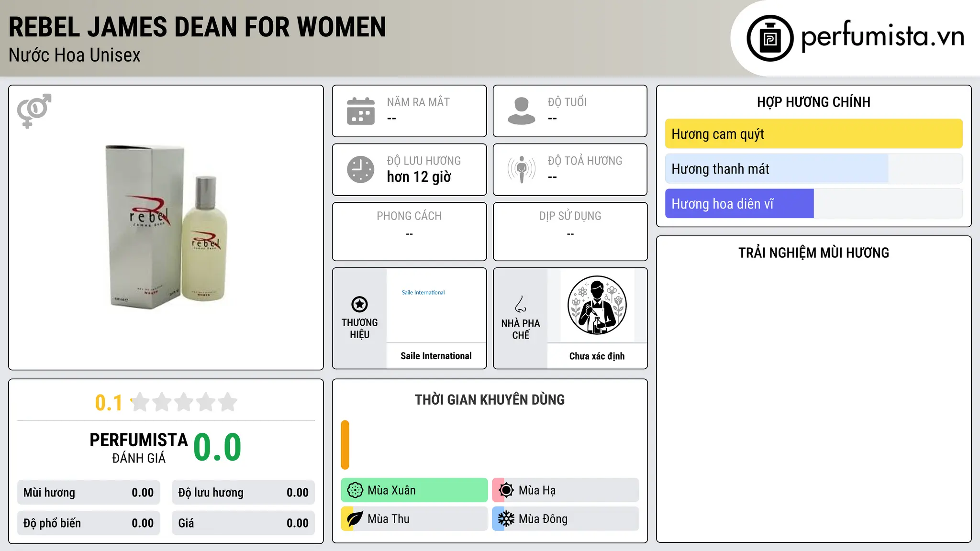980x551 pixels.
Task: Click the 'hơn 12 giờ' longevity value
Action: 419,177
